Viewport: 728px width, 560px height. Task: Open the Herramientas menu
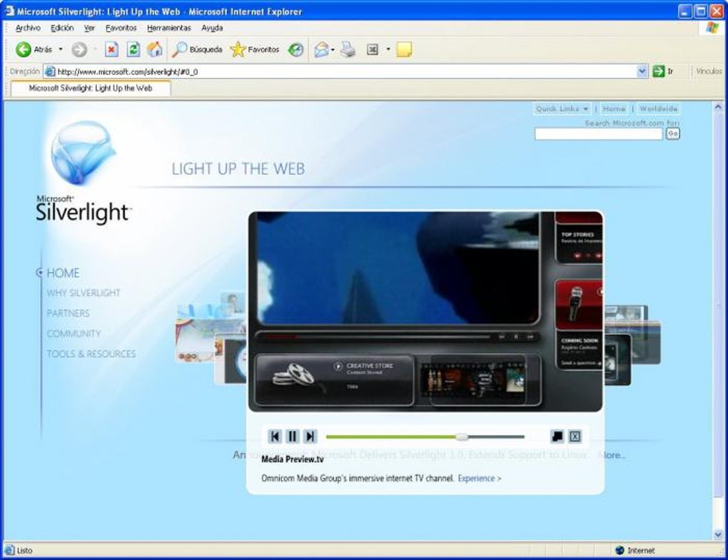[x=169, y=28]
